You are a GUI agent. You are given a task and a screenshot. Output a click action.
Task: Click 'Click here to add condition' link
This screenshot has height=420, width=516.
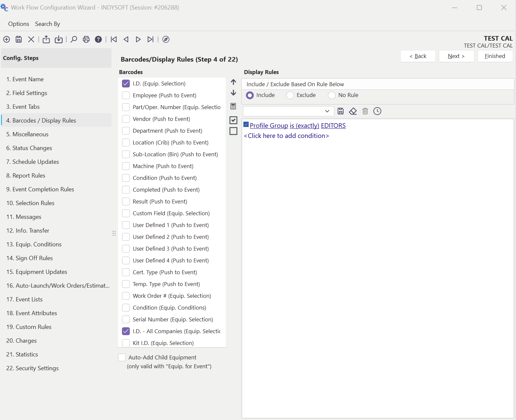click(x=286, y=136)
